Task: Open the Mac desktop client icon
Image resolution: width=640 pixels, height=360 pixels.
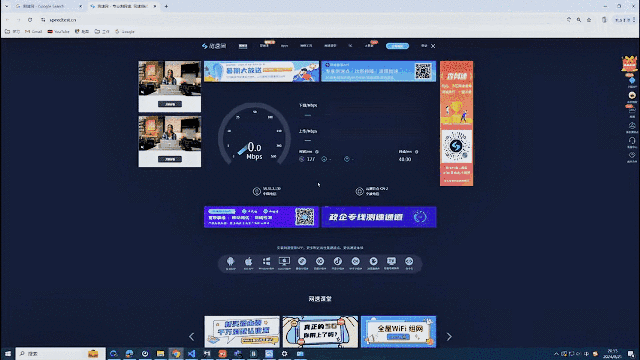Action: 284,262
